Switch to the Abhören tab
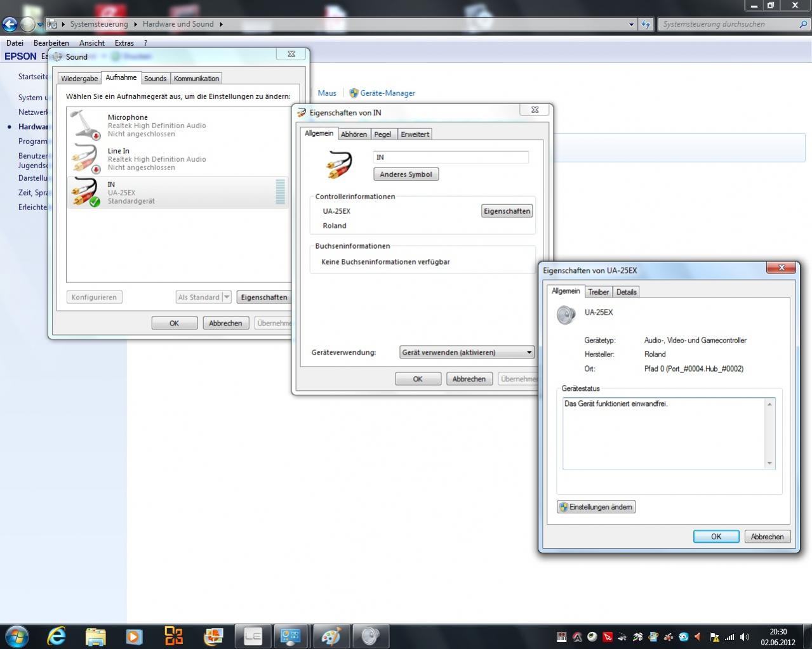Viewport: 812px width, 649px height. tap(354, 134)
